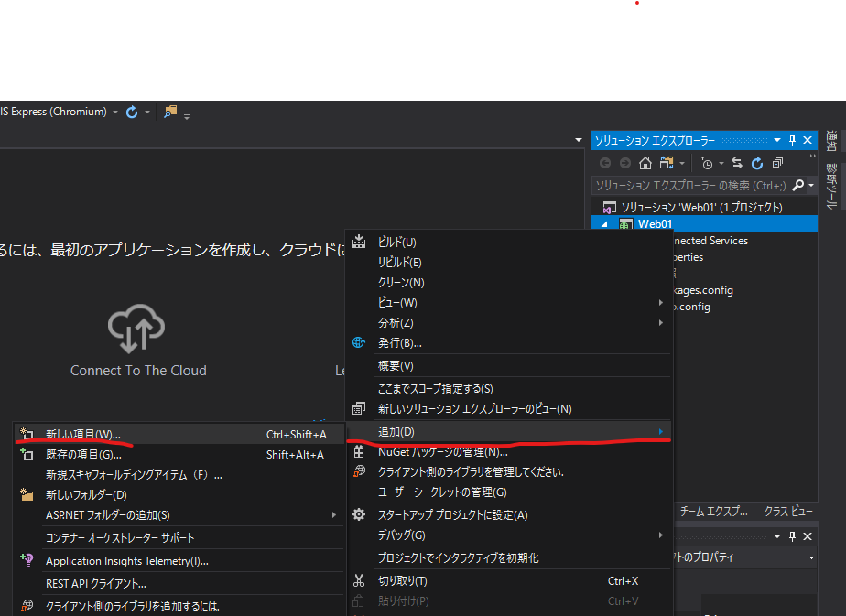The image size is (846, 616).
Task: Pin the Solution Explorer panel
Action: 792,140
